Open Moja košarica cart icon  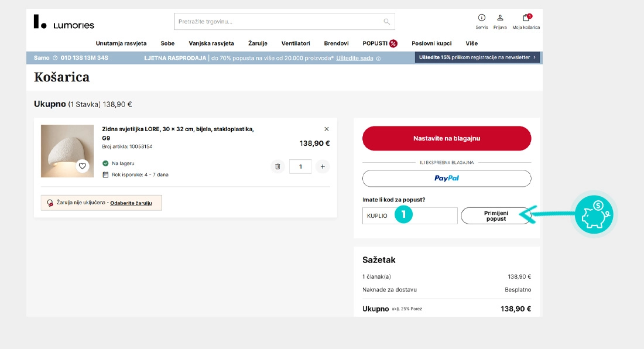[x=526, y=18]
